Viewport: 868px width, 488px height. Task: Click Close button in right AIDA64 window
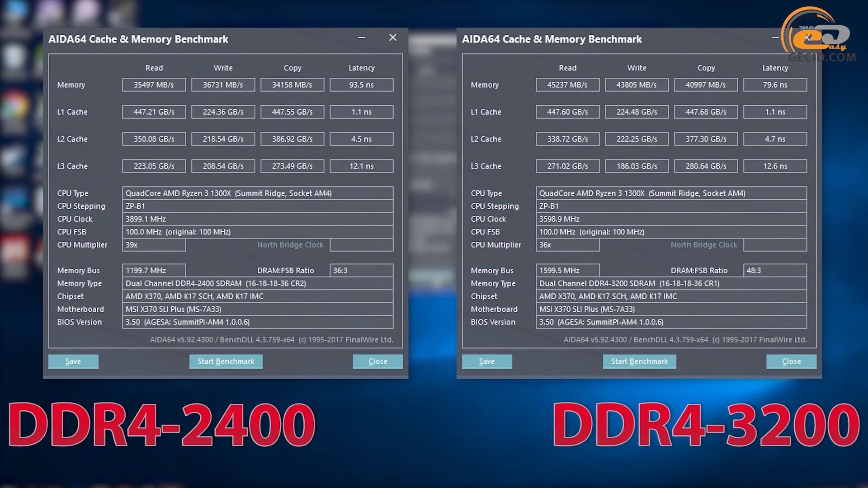(x=791, y=361)
